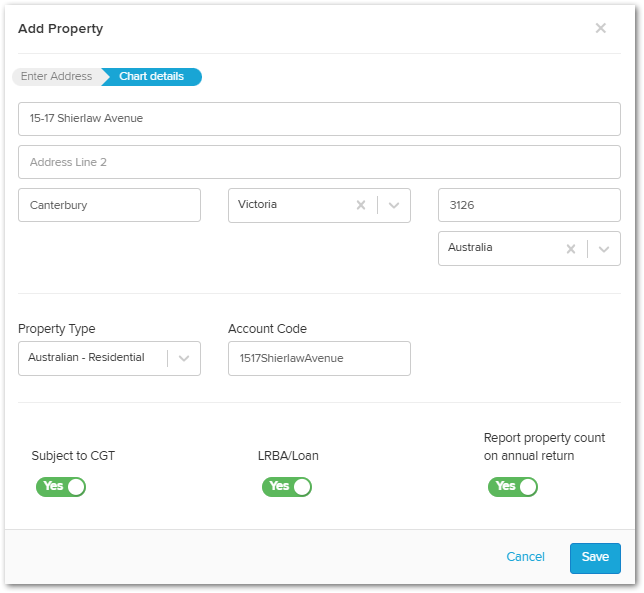
Task: Click the Canterbury suburb field
Action: click(109, 205)
